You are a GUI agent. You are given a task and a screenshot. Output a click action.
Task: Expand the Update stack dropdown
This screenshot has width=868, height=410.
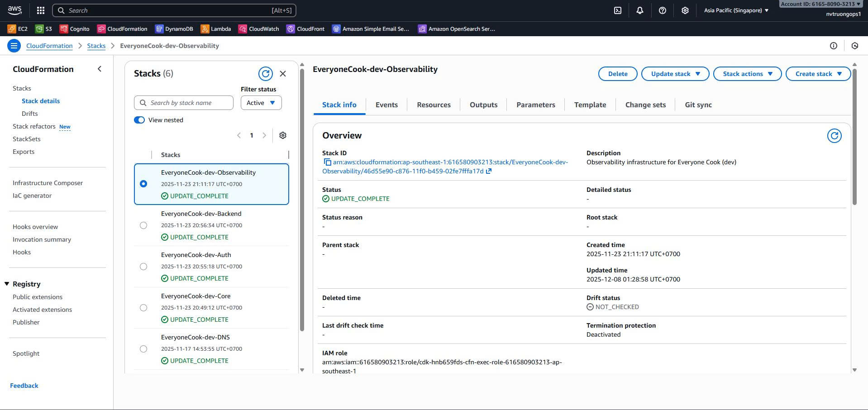(675, 74)
